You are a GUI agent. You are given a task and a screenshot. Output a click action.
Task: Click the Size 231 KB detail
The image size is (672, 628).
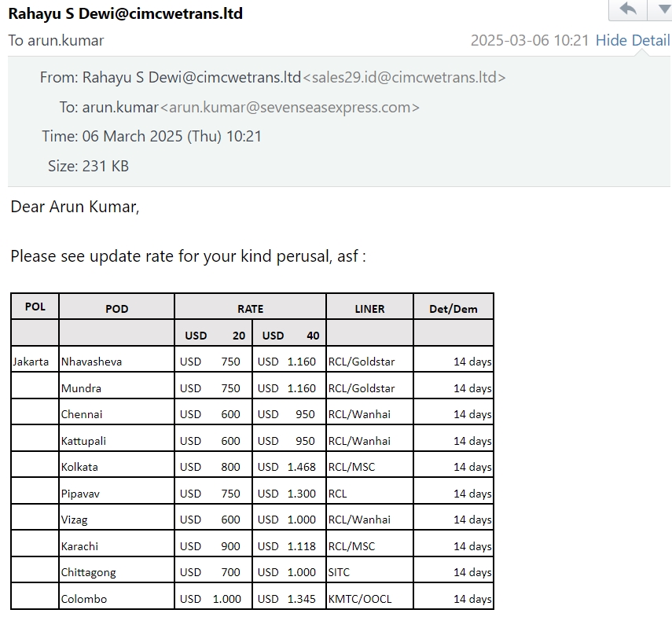88,166
